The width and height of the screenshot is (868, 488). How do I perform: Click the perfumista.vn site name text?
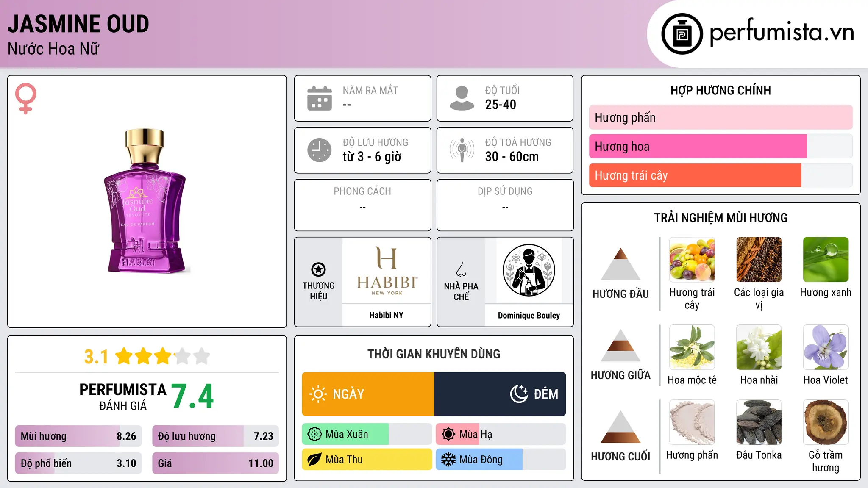pyautogui.click(x=782, y=33)
